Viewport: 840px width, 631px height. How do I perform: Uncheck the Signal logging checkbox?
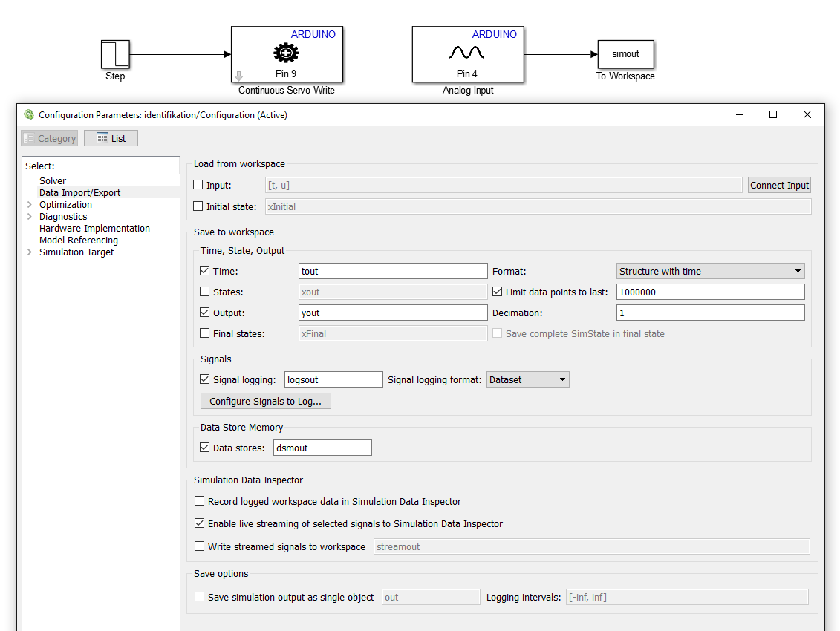205,379
